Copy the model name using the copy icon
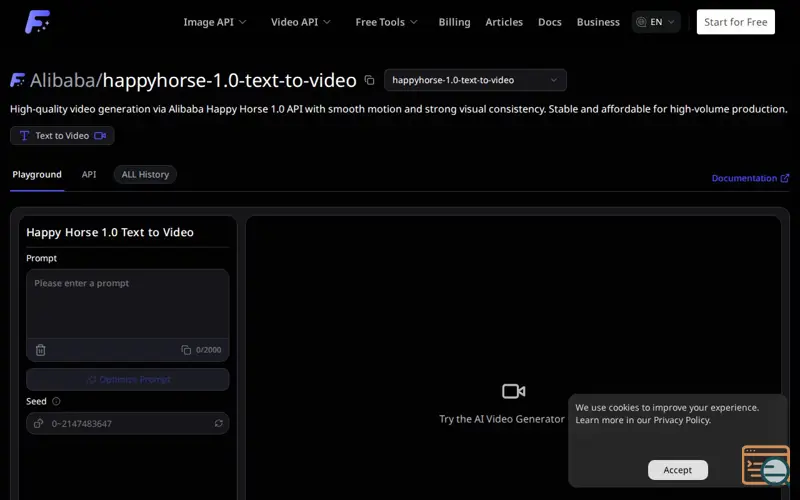The width and height of the screenshot is (800, 500). pyautogui.click(x=369, y=80)
